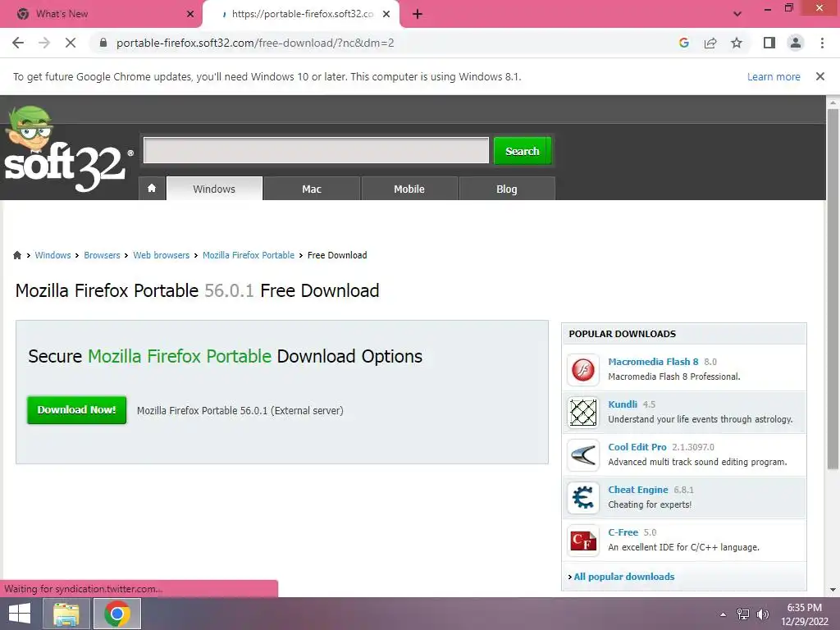Click the Macromedia Flash 8 icon
The height and width of the screenshot is (630, 840).
(x=583, y=370)
